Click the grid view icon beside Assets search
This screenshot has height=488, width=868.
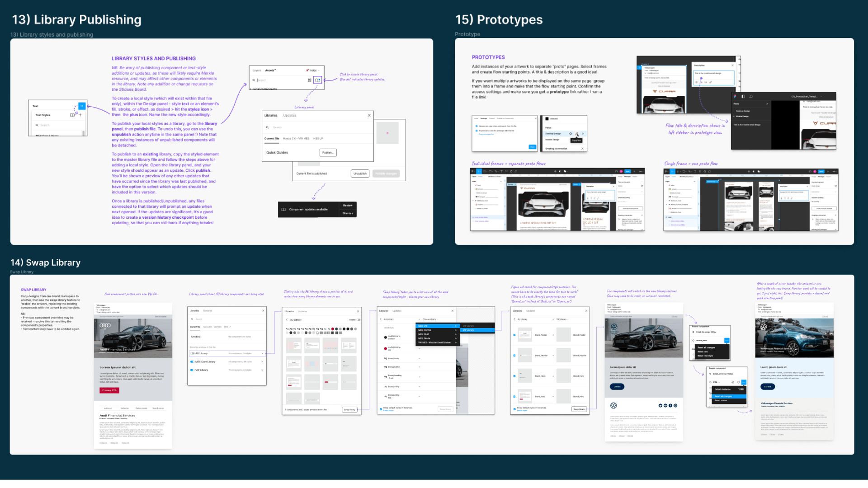point(310,80)
